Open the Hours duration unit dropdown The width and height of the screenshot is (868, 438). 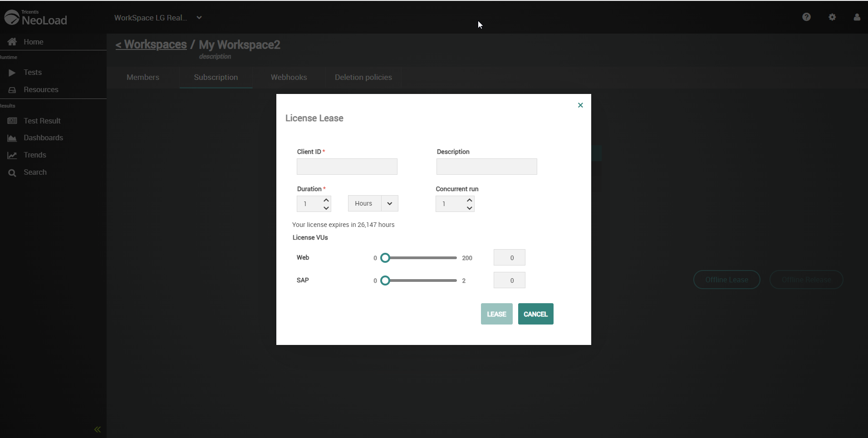pos(389,203)
